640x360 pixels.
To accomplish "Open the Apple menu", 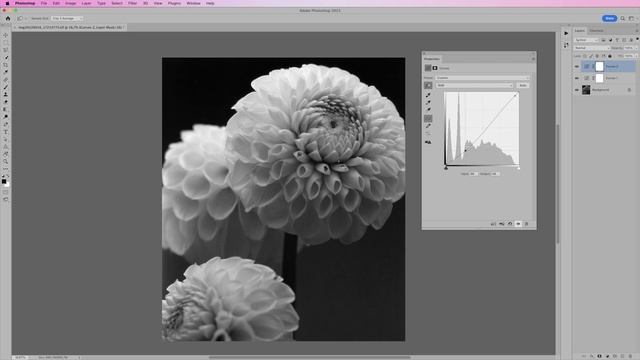I will tap(7, 3).
